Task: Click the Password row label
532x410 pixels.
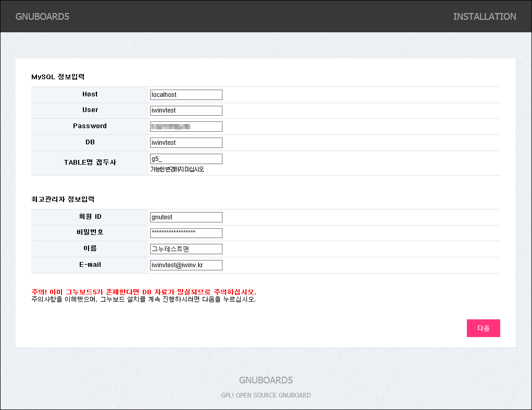Action: pyautogui.click(x=90, y=126)
